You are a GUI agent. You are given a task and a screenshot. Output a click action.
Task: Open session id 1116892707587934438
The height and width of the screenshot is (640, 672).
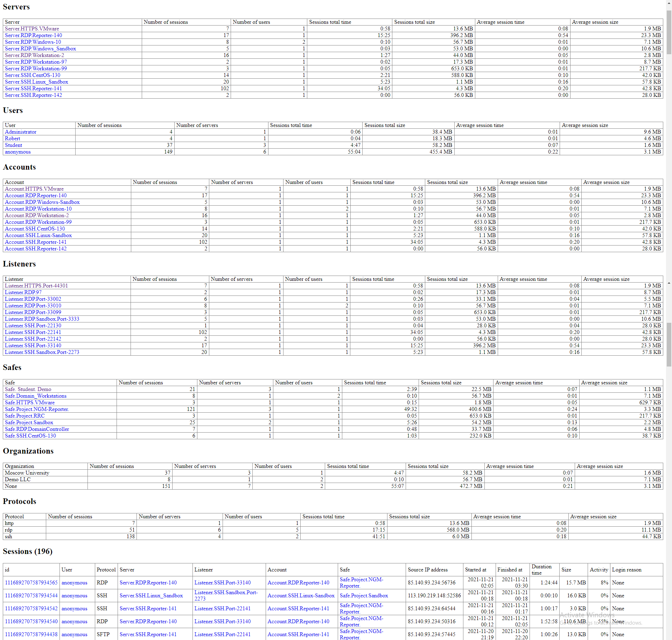pyautogui.click(x=31, y=634)
